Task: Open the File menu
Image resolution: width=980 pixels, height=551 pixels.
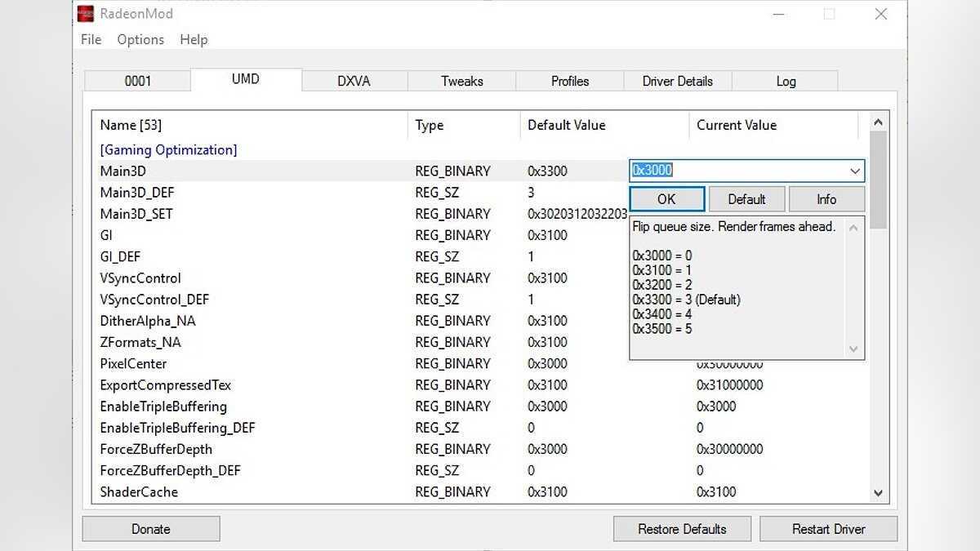Action: click(91, 39)
